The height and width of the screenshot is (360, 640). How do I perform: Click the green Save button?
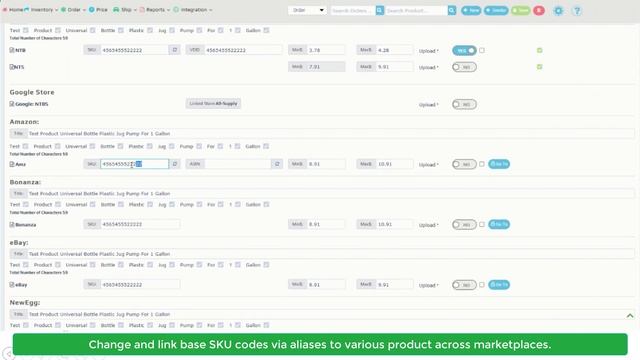[x=521, y=10]
